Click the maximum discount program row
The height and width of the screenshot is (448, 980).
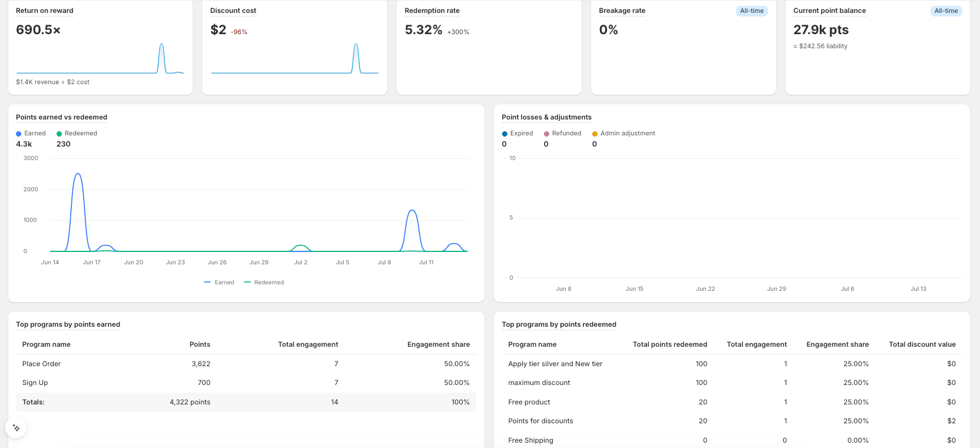click(732, 383)
